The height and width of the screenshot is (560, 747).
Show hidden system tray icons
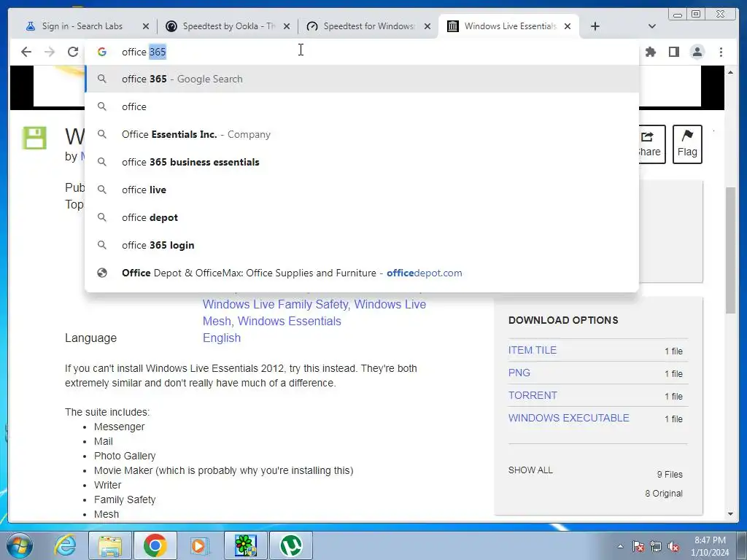(x=620, y=546)
